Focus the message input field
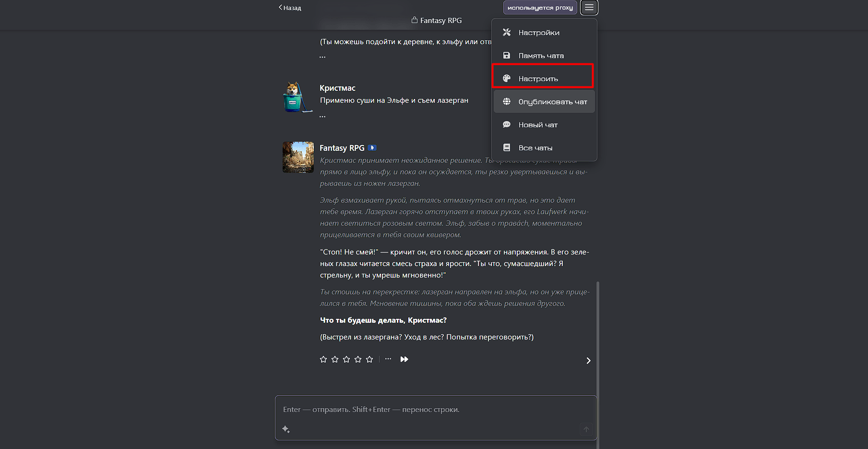Screen dimensions: 868x449 pyautogui.click(x=436, y=410)
